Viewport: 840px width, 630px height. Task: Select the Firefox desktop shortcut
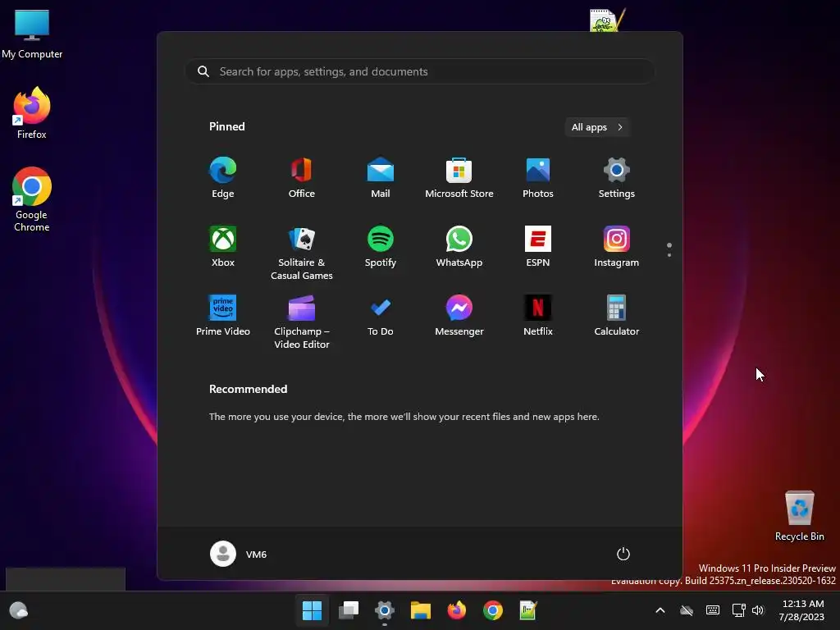click(32, 113)
